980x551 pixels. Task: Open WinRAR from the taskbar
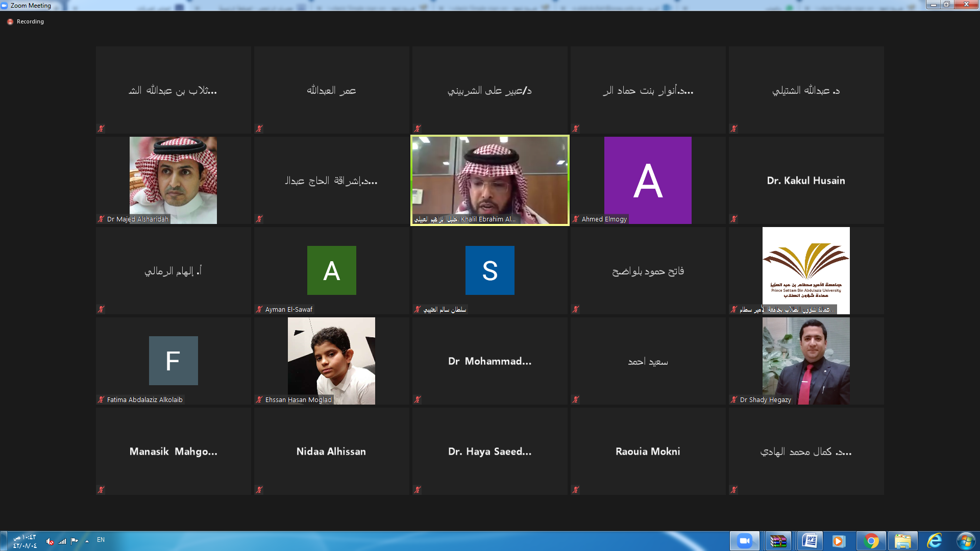778,541
